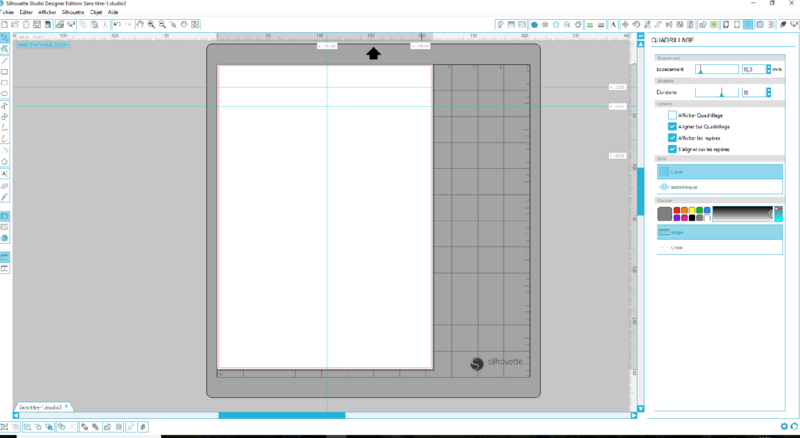Click the horizontal scrollbar thumb below canvas
The width and height of the screenshot is (800, 438).
click(282, 416)
